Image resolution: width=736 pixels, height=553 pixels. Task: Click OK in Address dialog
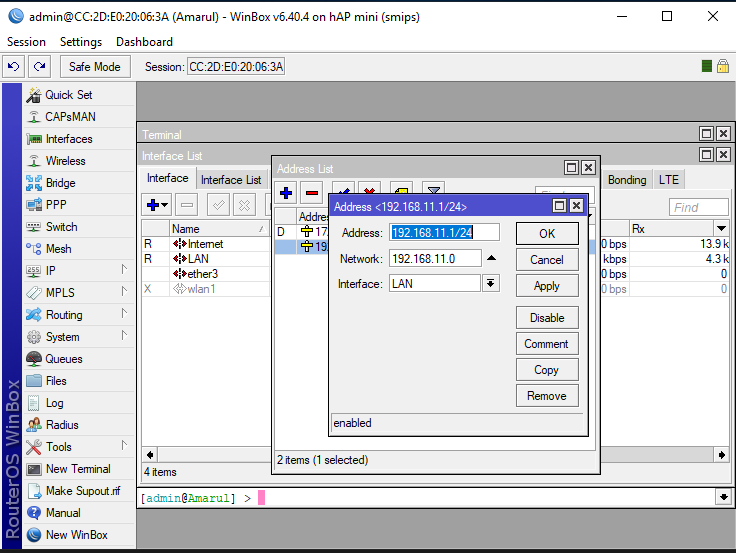547,234
